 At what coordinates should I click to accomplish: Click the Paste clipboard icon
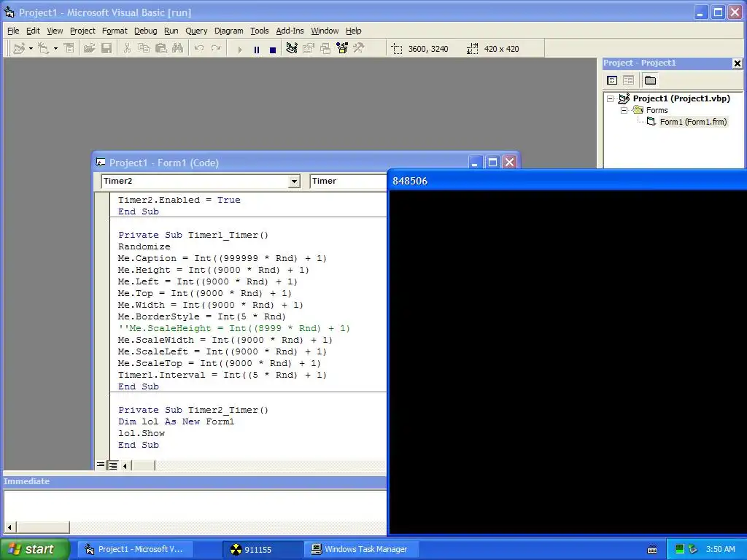tap(161, 48)
